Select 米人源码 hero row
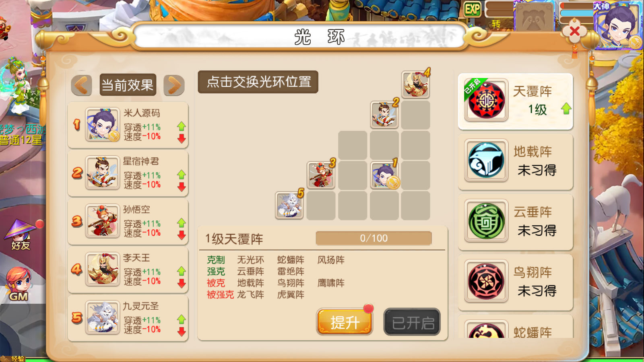This screenshot has width=644, height=362. (128, 125)
